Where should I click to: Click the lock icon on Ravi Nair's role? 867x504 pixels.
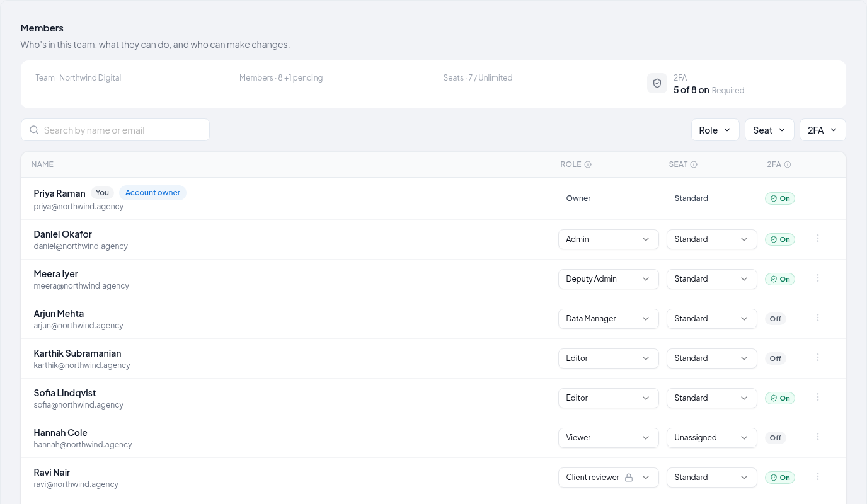click(629, 478)
